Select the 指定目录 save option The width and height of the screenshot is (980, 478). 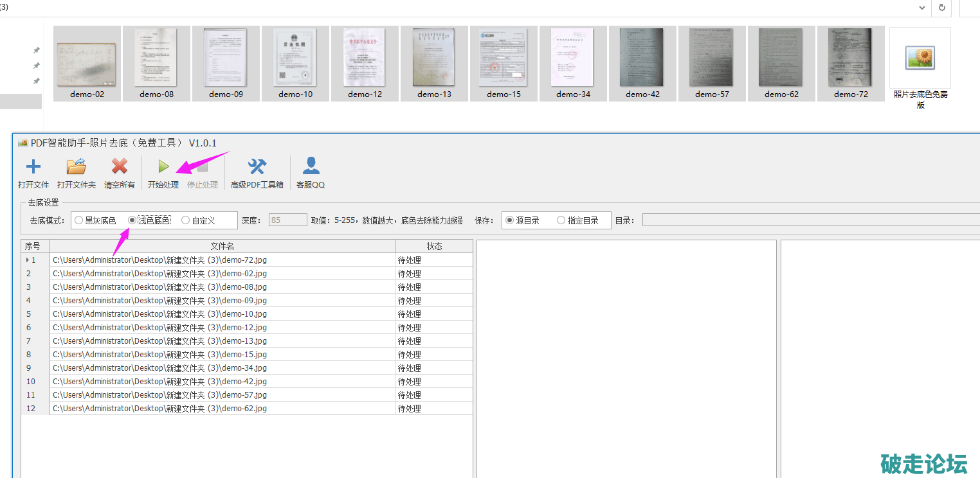coord(561,220)
